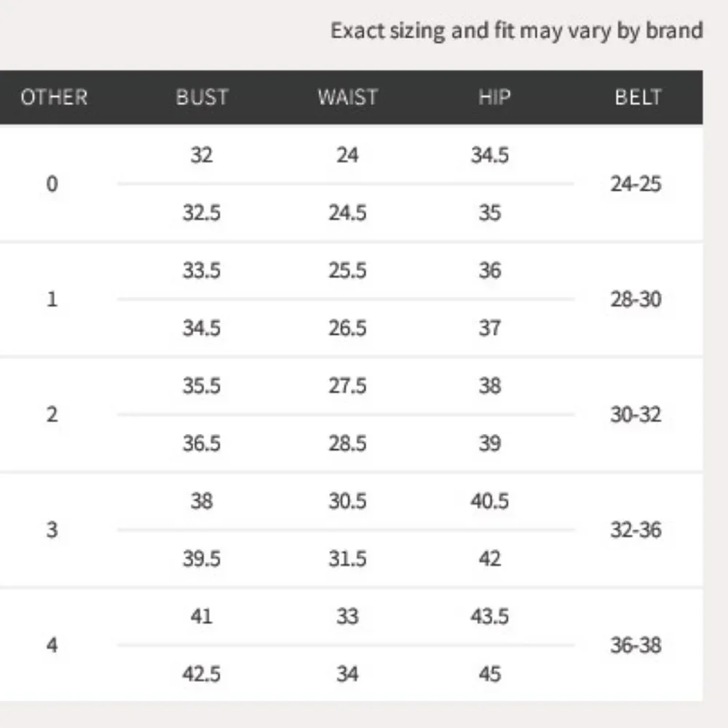The width and height of the screenshot is (728, 728).
Task: Select size 2 row label
Action: coord(52,414)
